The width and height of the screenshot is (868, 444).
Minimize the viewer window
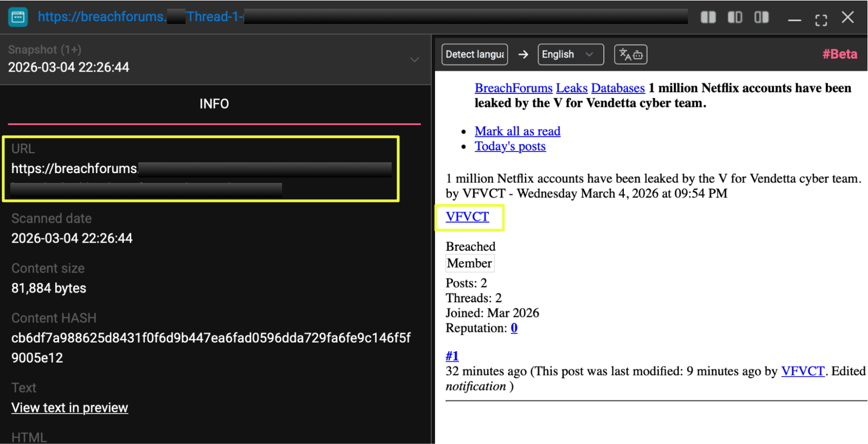pyautogui.click(x=794, y=20)
